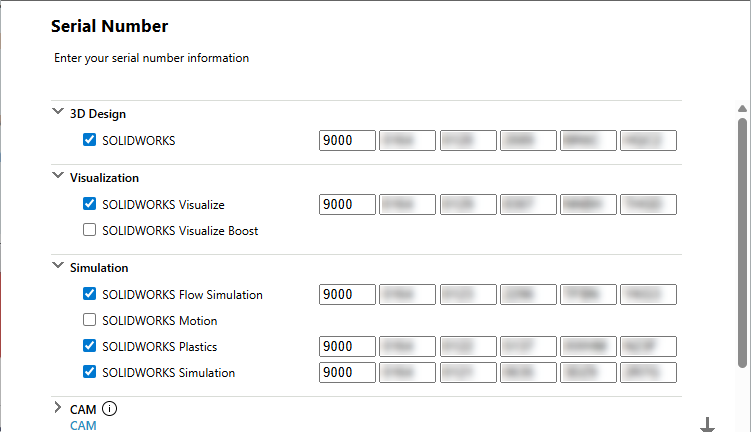Click the Serial Number title
Screen dimensions: 751x432
pyautogui.click(x=110, y=26)
